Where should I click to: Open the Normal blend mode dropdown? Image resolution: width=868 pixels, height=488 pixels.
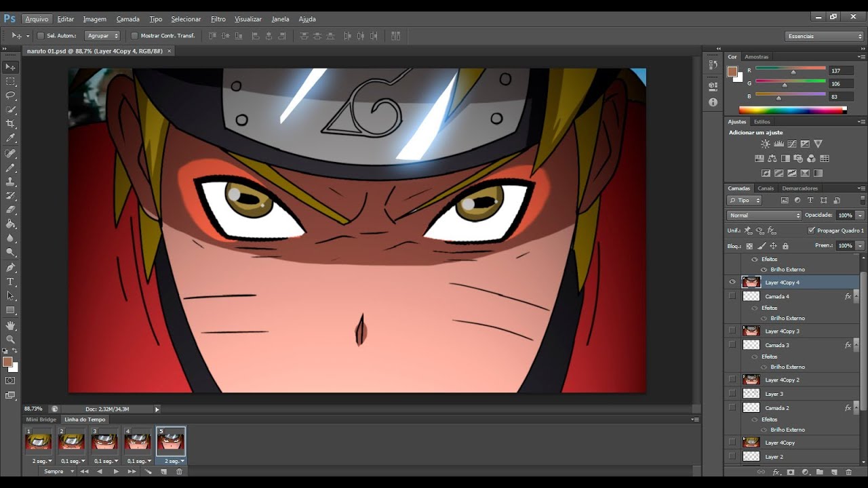click(764, 216)
